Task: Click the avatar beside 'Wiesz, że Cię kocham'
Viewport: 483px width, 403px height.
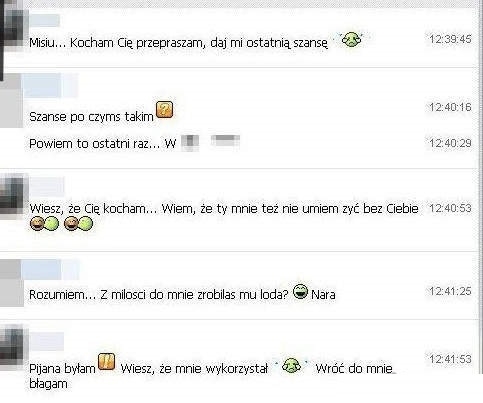Action: 14,197
